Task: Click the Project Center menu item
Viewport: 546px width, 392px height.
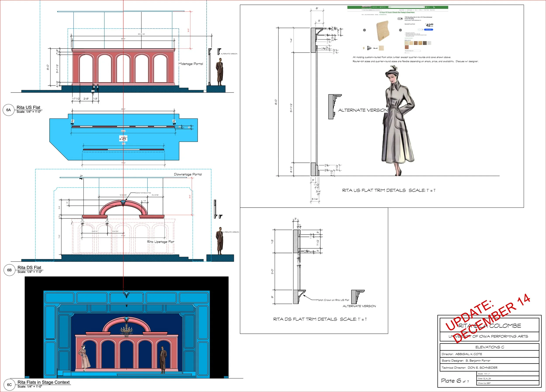Action: pyautogui.click(x=402, y=10)
